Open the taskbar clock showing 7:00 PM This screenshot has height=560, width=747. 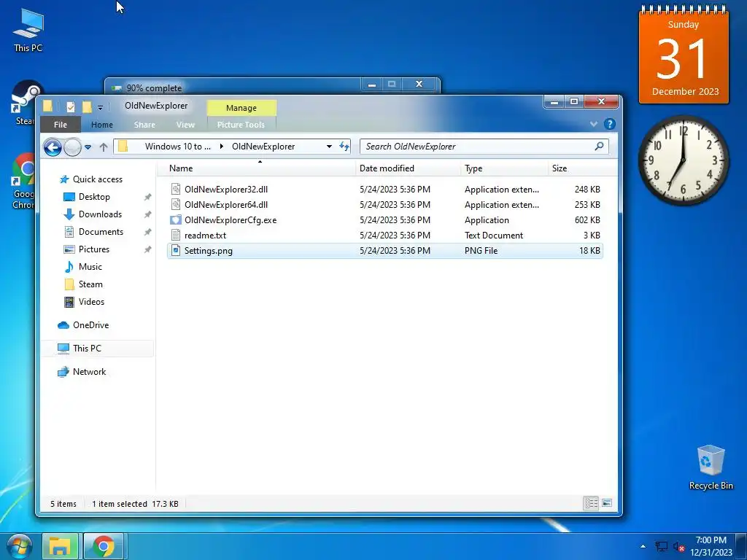[x=711, y=546]
